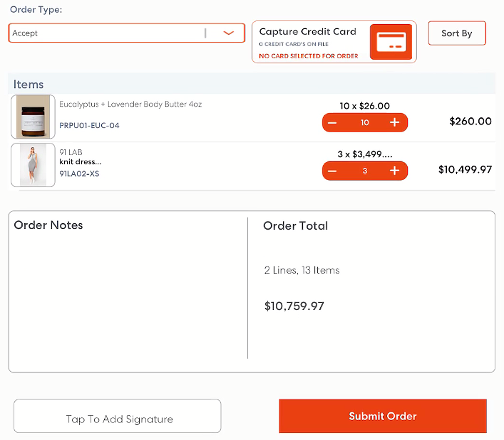This screenshot has width=504, height=440.
Task: Click the quantity field showing 10
Action: pos(365,123)
